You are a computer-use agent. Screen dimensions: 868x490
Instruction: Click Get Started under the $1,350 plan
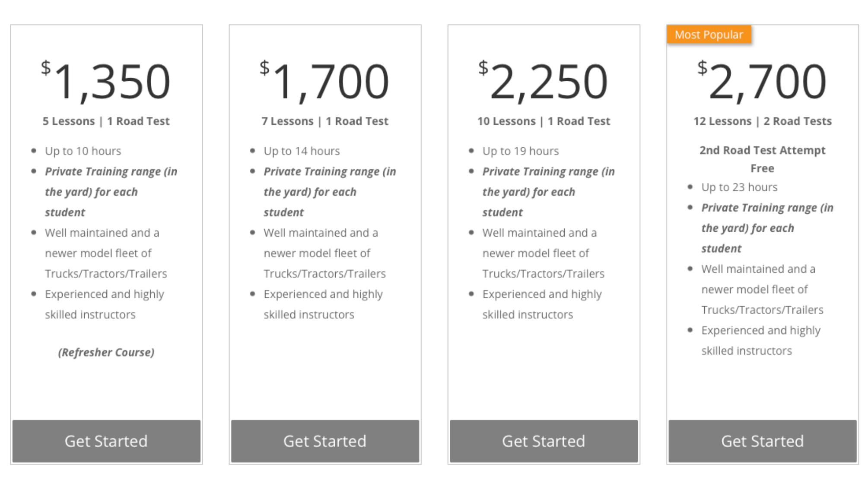pyautogui.click(x=106, y=441)
